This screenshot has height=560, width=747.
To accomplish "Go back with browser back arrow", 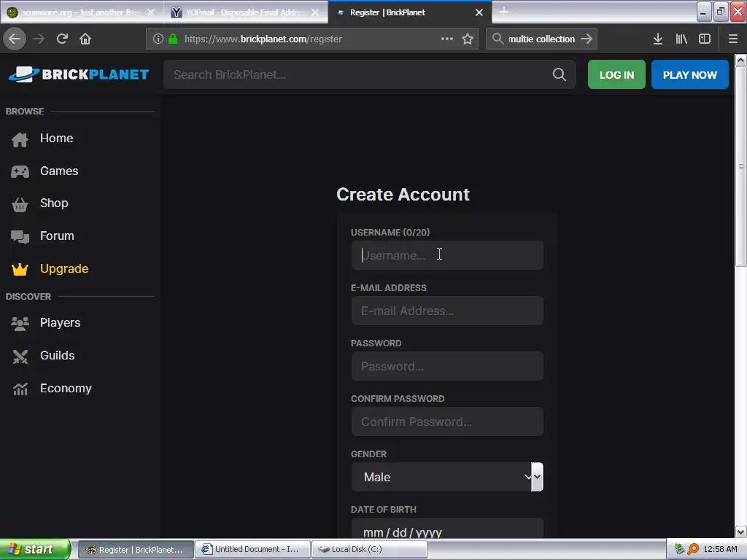I will click(x=15, y=39).
